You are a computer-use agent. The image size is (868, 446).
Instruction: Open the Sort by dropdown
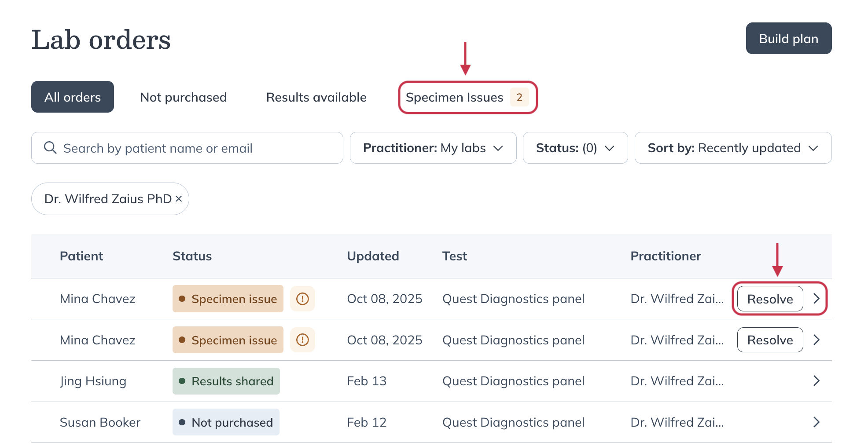[x=732, y=148]
